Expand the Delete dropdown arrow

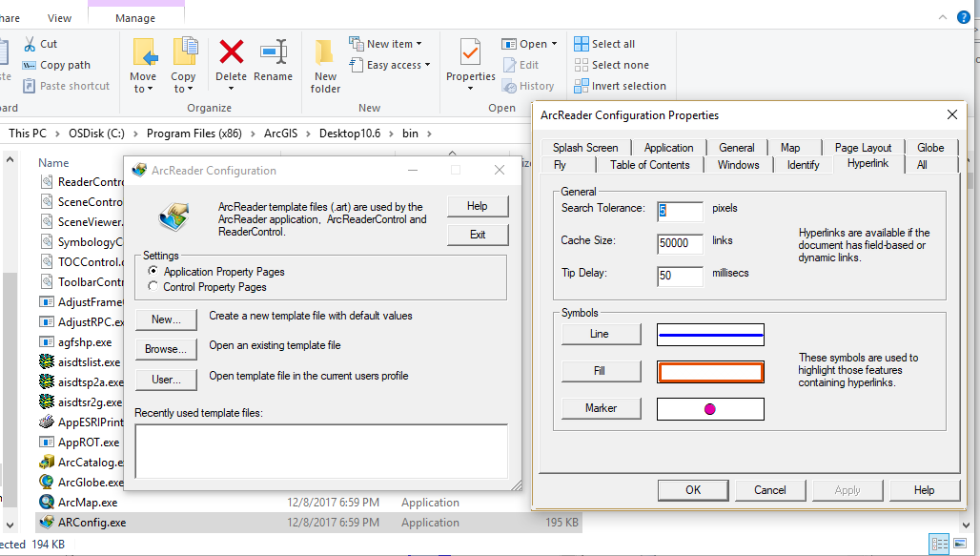232,88
